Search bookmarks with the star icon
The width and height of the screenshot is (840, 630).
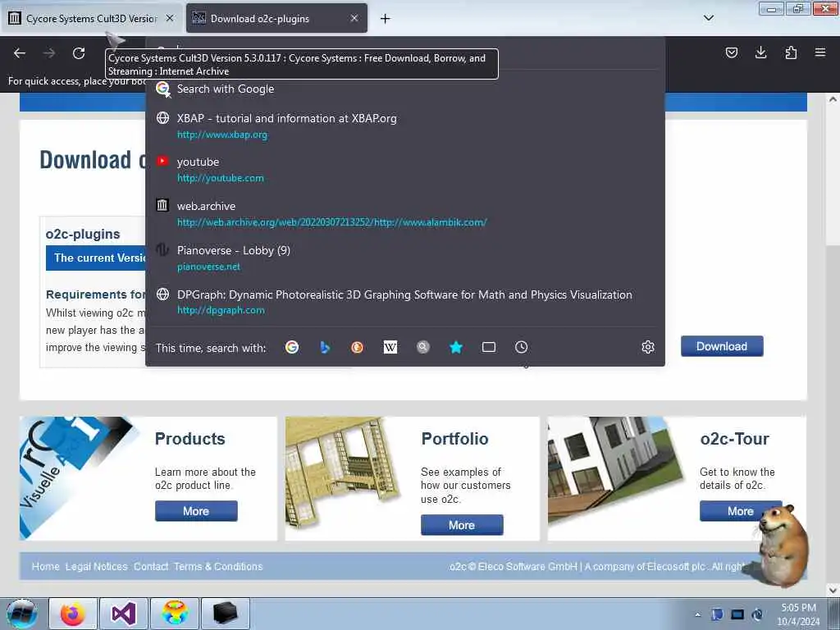click(x=456, y=347)
